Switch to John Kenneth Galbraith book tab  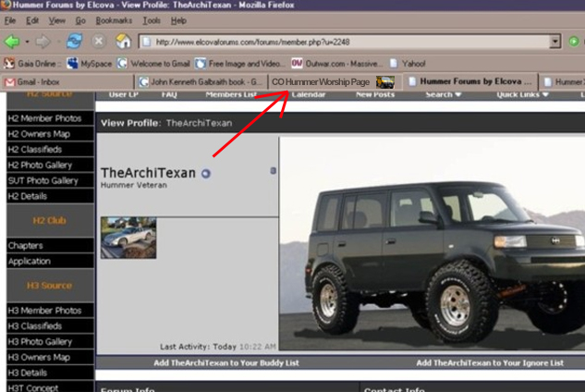(x=201, y=82)
